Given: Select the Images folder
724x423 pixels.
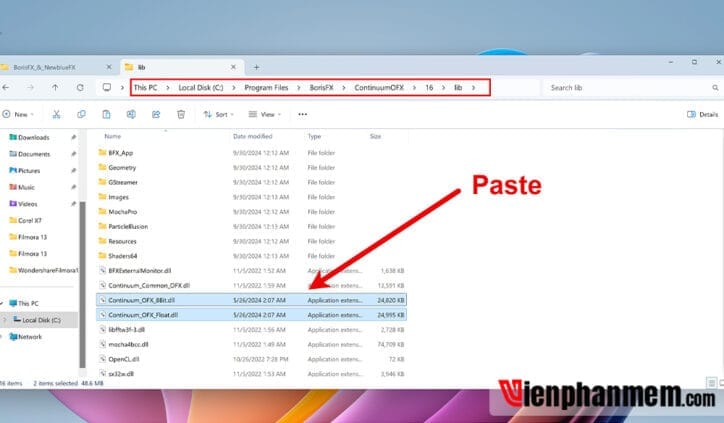Looking at the screenshot, I should tap(118, 197).
